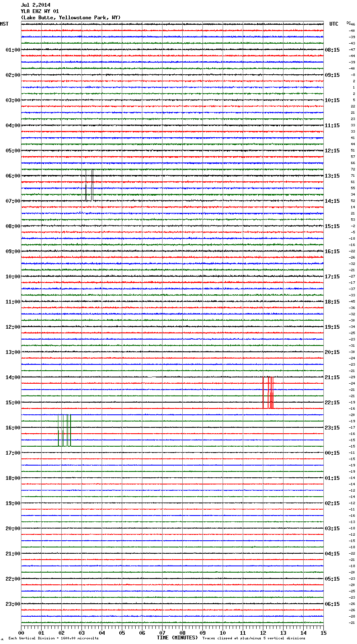Click the 10:00 MST time label
Image resolution: width=357 pixels, height=644 pixels.
[x=13, y=277]
